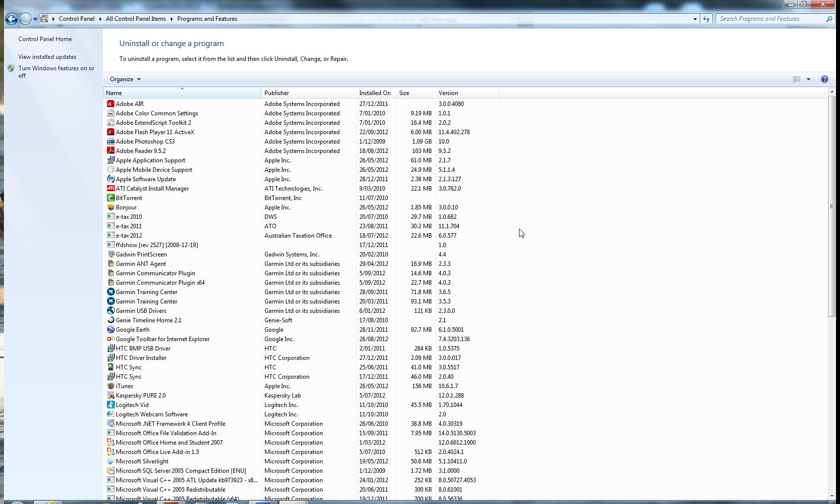
Task: Select the e-tax 2012 row
Action: click(301, 236)
